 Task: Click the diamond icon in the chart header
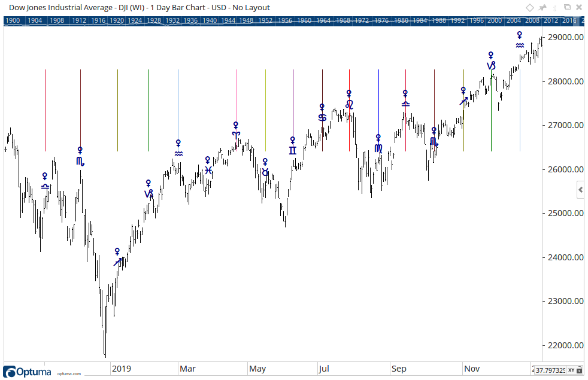(x=529, y=8)
